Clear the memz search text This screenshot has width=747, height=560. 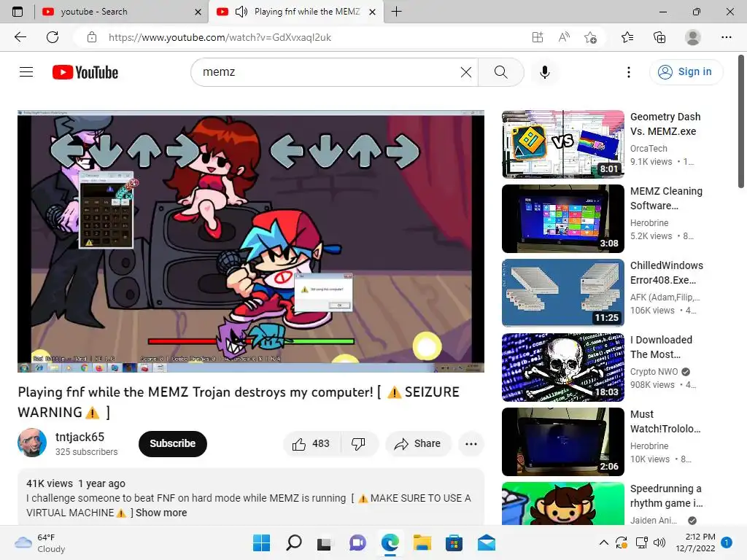click(x=466, y=72)
